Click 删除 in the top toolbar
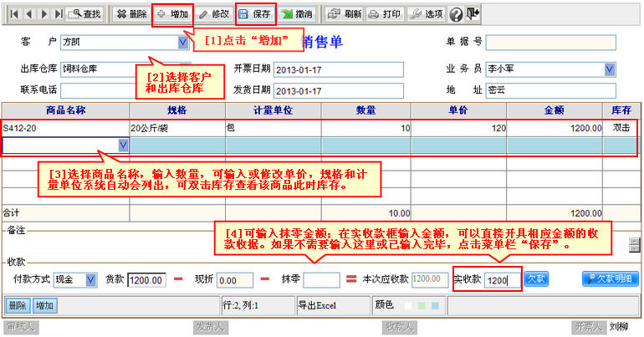 (x=130, y=14)
